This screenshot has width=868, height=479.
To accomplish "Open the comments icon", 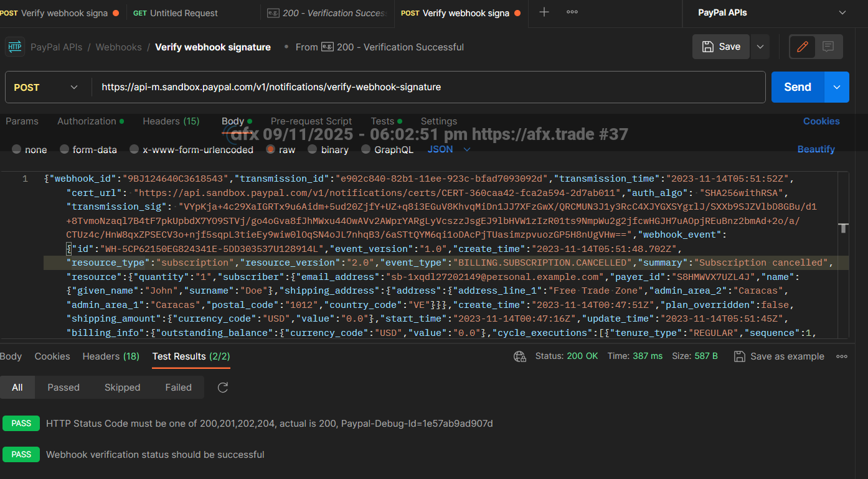I will (x=828, y=47).
